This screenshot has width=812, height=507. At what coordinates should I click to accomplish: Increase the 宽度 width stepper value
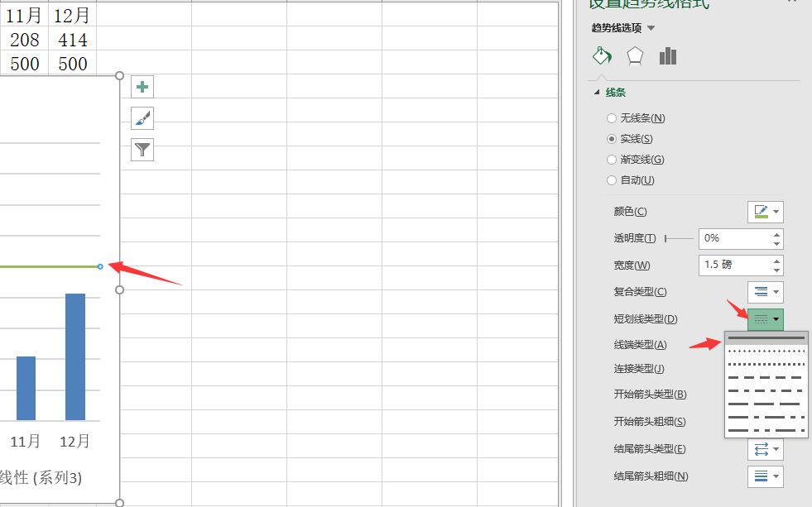pos(776,261)
